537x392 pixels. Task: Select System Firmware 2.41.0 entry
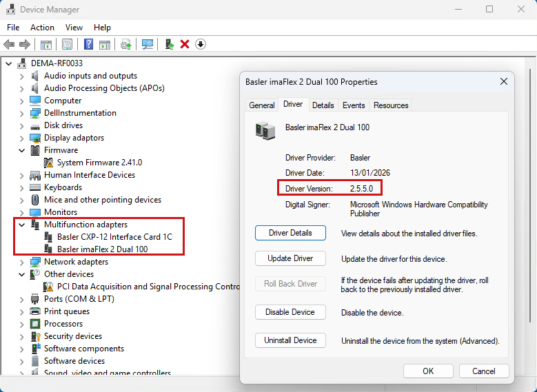(99, 163)
